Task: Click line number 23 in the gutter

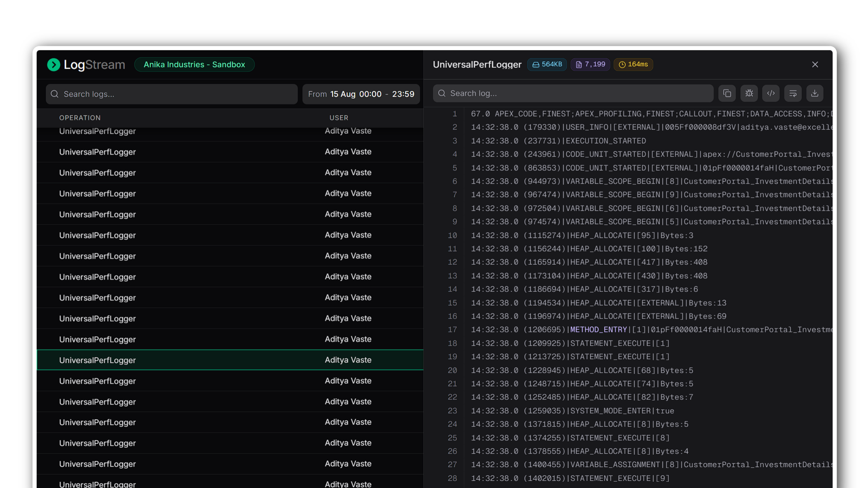Action: point(452,411)
